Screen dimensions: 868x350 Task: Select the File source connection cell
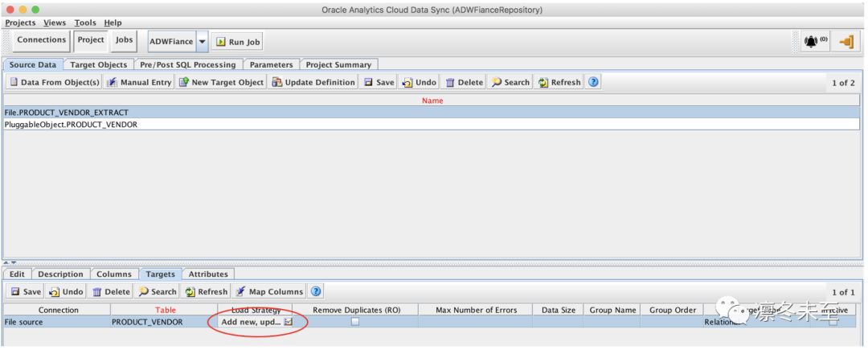pos(57,322)
